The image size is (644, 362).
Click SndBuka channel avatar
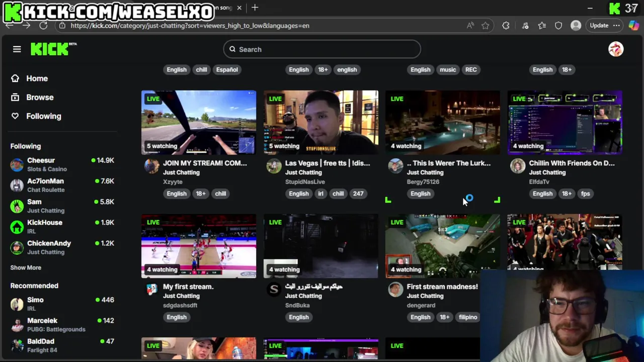point(274,289)
